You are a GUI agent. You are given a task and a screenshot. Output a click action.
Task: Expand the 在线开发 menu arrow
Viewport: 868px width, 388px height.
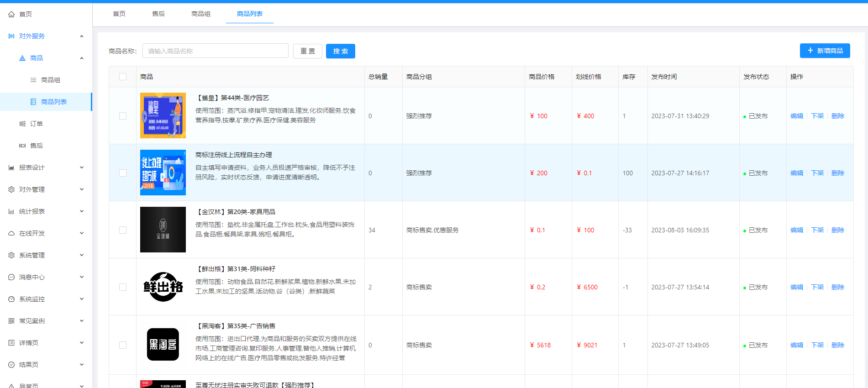pos(82,233)
